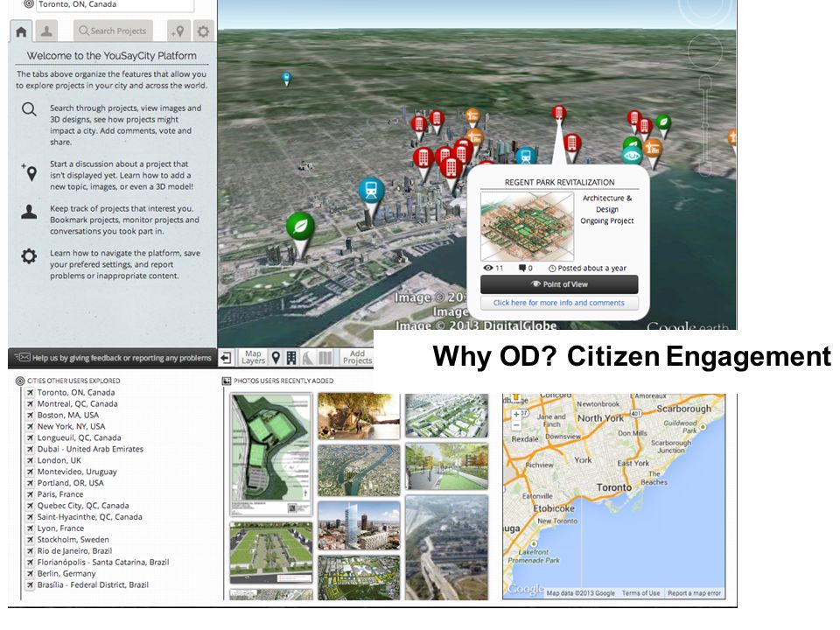Select the large blue train map marker
Viewport: 840px width, 630px height.
pyautogui.click(x=371, y=190)
